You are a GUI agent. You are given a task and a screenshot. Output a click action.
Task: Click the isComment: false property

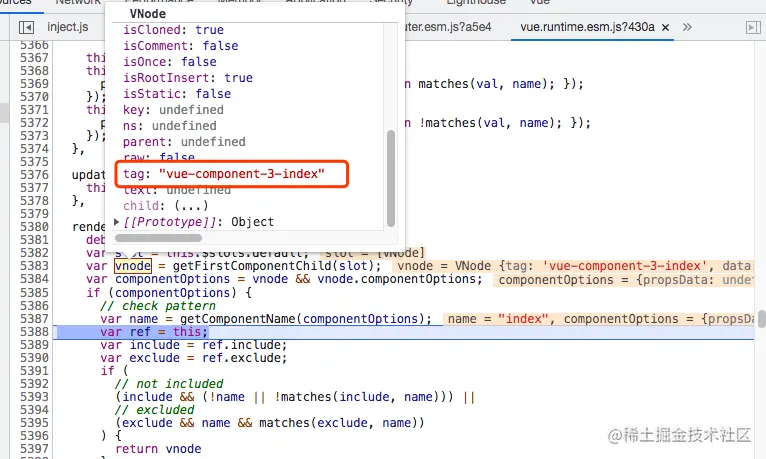181,46
